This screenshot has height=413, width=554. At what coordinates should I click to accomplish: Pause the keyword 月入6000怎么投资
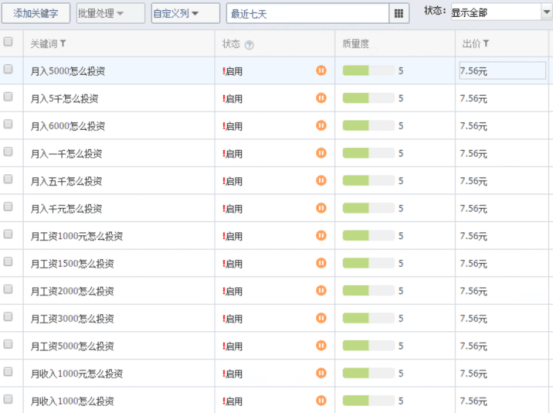[x=321, y=125]
